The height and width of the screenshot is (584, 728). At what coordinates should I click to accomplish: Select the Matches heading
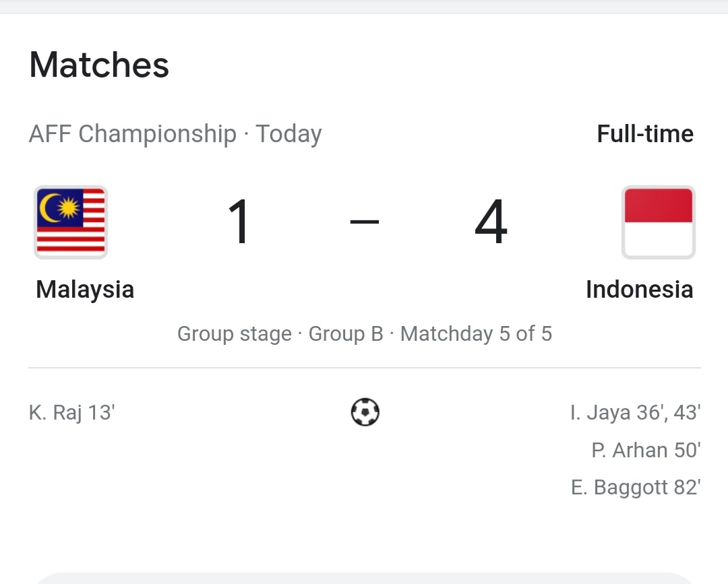[x=99, y=65]
